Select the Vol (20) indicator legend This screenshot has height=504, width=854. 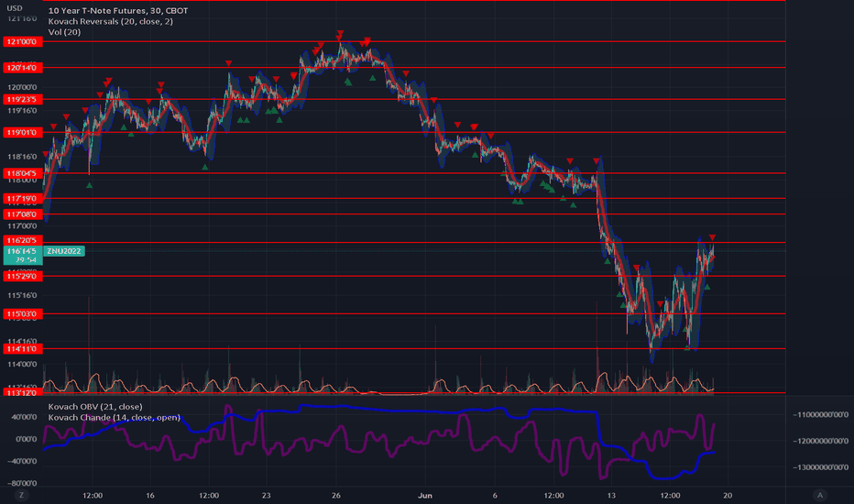[64, 32]
